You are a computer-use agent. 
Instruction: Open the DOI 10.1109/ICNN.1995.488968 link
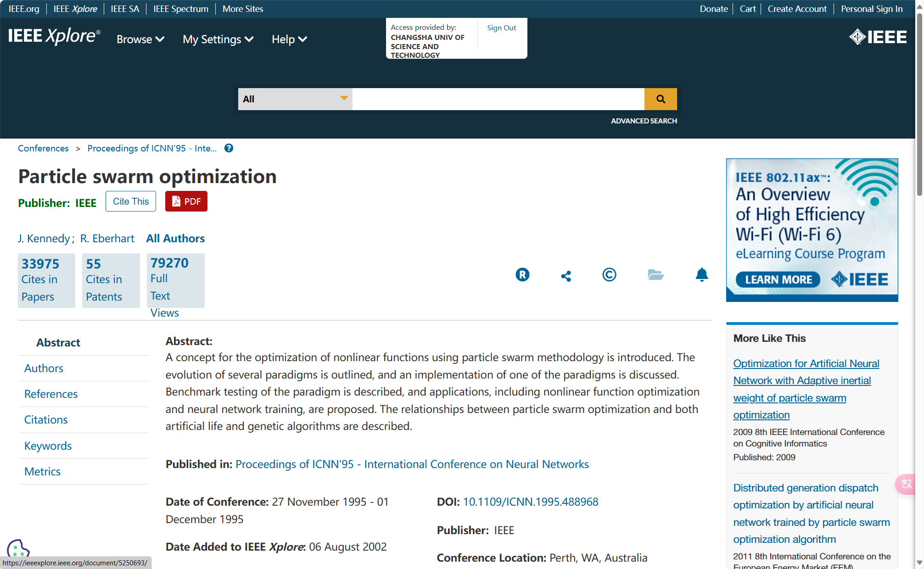pos(530,502)
